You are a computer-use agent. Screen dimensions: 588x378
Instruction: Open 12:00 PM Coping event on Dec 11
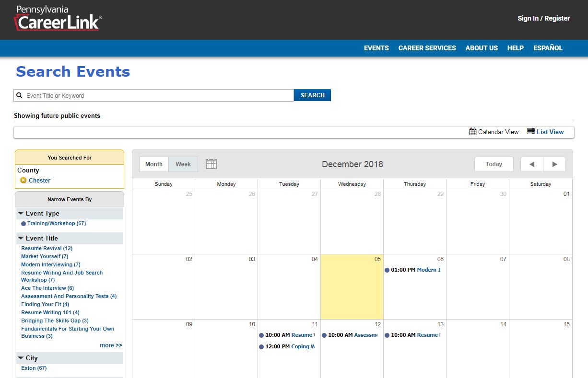[287, 346]
